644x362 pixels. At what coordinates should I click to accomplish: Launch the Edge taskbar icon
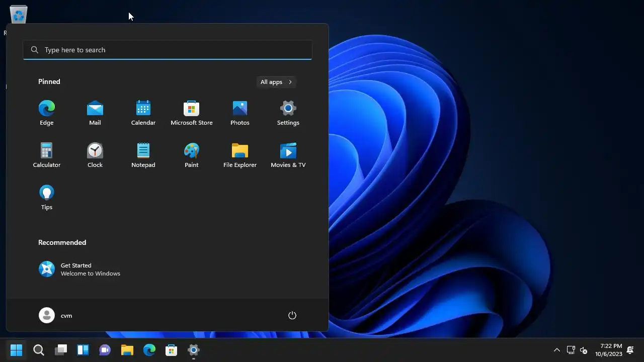click(x=149, y=350)
